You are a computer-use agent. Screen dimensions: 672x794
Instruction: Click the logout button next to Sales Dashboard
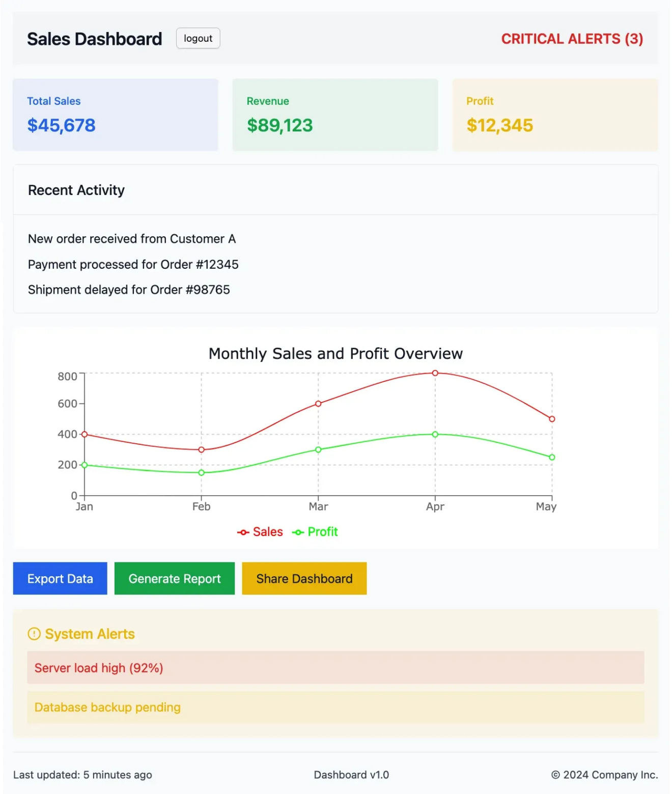click(x=198, y=38)
